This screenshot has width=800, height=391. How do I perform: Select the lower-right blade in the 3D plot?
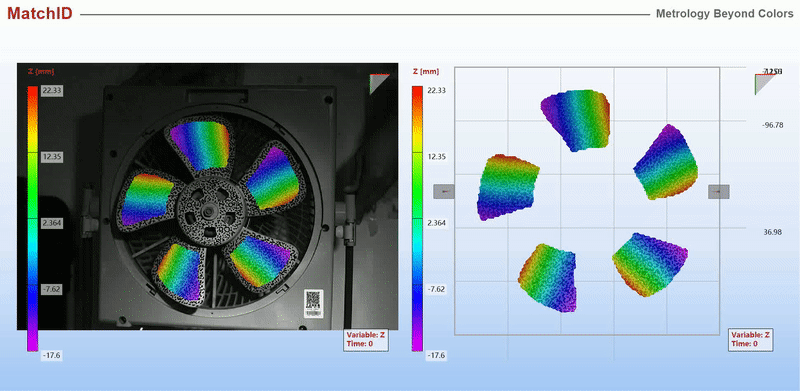pos(649,264)
